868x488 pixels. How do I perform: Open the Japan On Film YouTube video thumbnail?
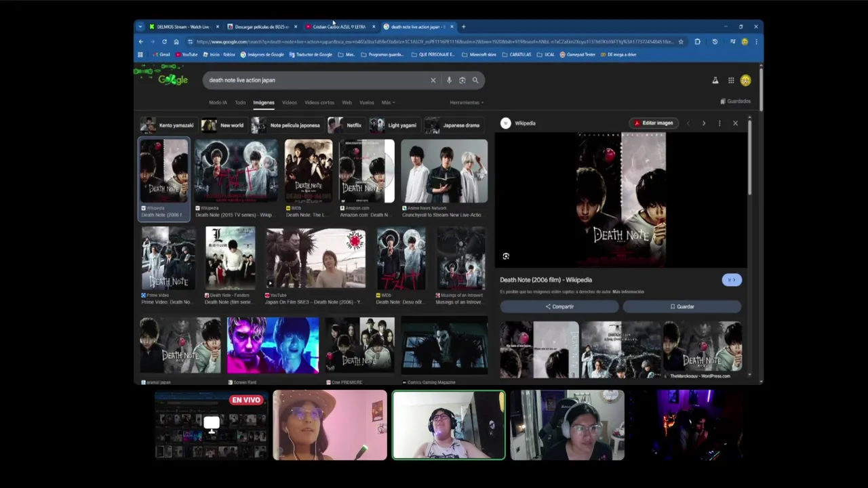(315, 258)
